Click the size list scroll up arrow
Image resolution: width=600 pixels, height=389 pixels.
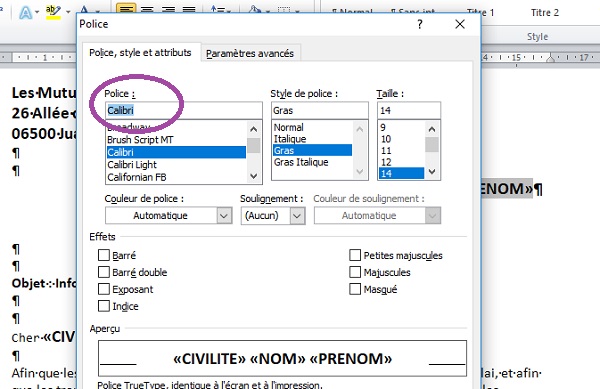[432, 129]
